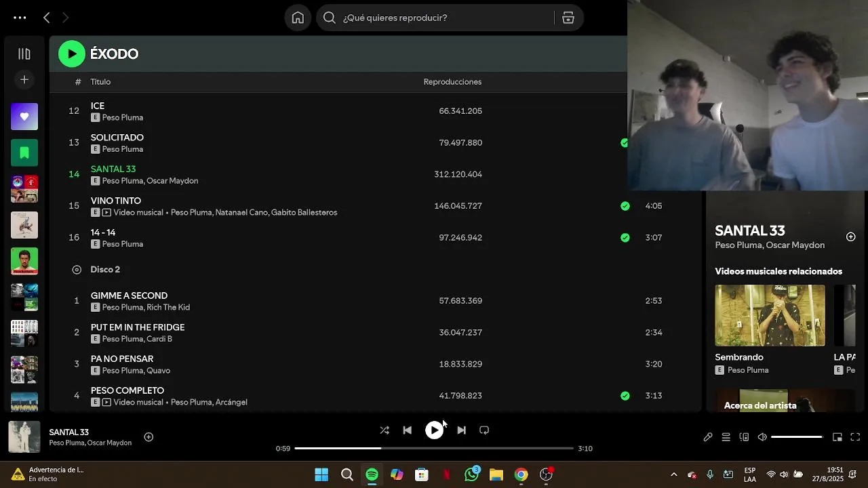Go forward with right arrow

click(x=66, y=18)
